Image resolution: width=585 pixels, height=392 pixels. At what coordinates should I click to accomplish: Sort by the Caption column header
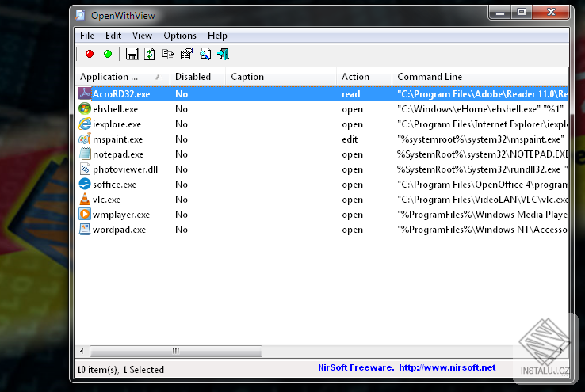pos(281,77)
